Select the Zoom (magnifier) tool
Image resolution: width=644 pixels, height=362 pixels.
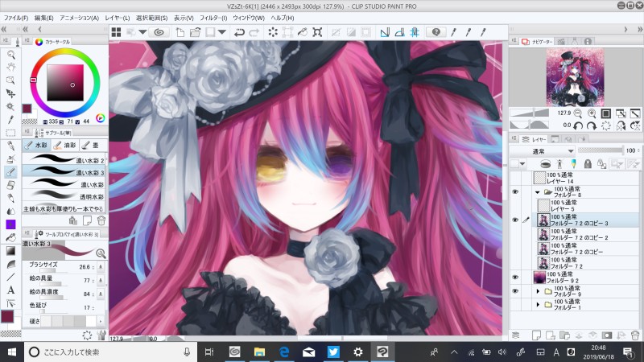(x=11, y=54)
